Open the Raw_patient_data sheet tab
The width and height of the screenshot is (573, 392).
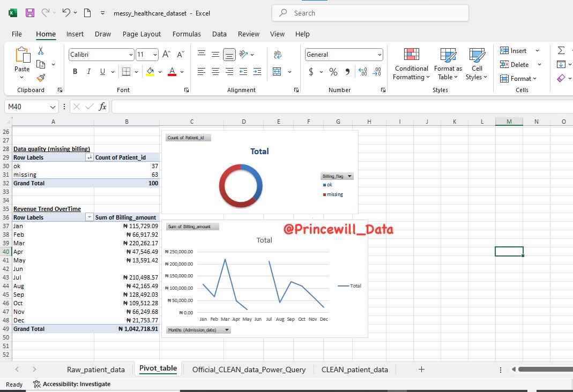coord(96,370)
